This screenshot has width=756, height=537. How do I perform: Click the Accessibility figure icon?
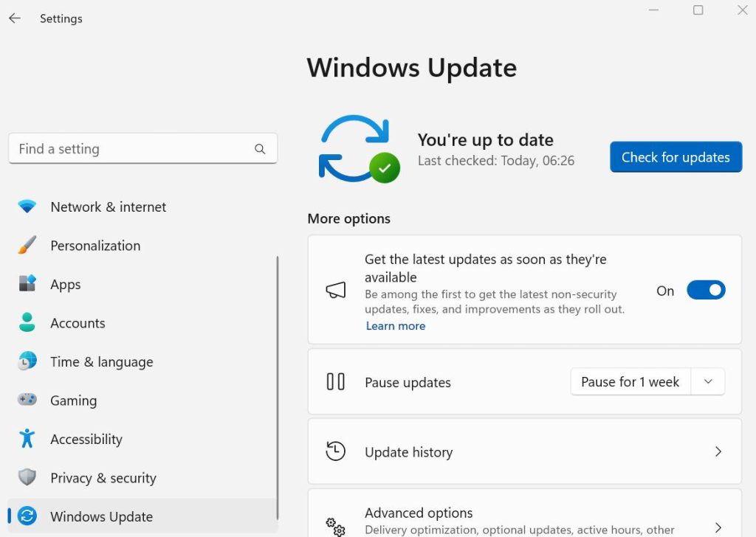(27, 438)
